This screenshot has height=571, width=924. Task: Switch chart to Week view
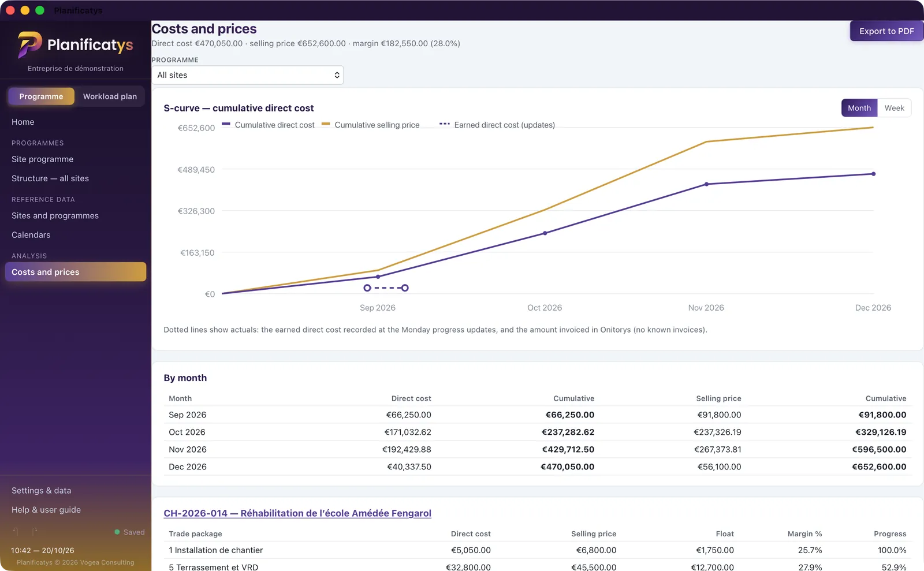pos(894,108)
